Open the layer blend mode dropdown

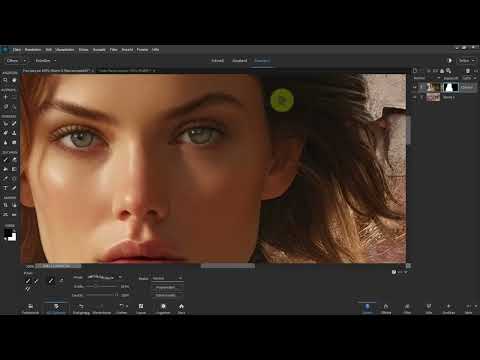click(427, 78)
